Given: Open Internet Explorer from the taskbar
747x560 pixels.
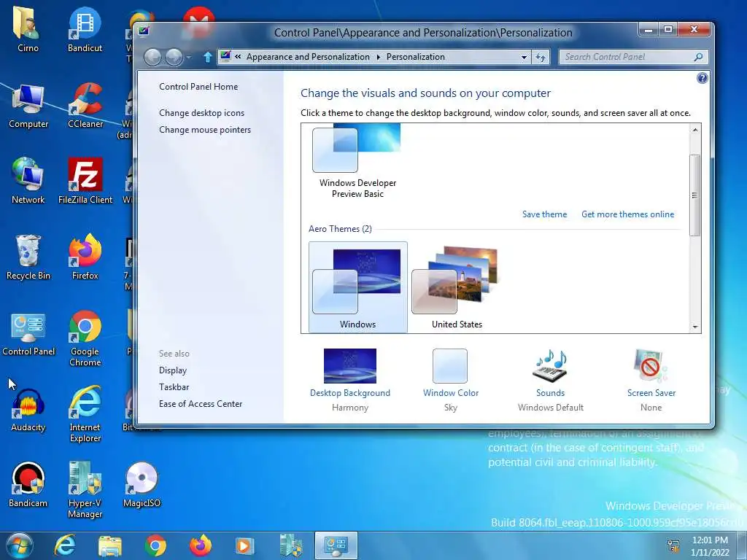Looking at the screenshot, I should [65, 545].
